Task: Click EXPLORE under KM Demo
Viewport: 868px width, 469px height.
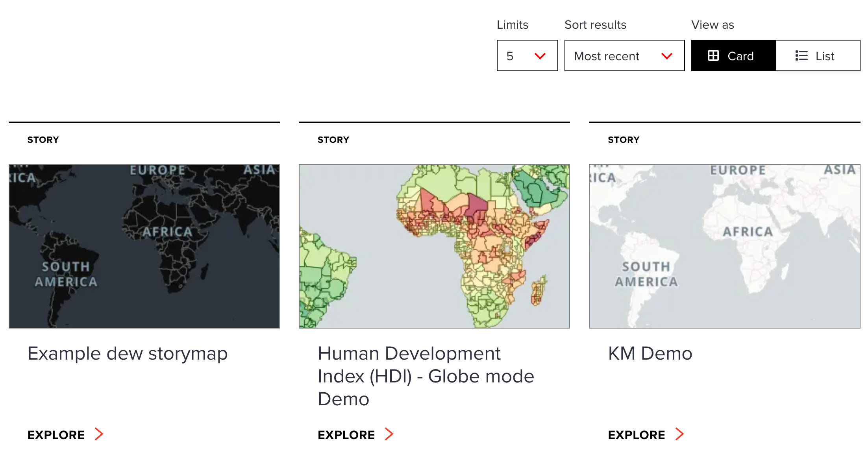Action: 636,435
